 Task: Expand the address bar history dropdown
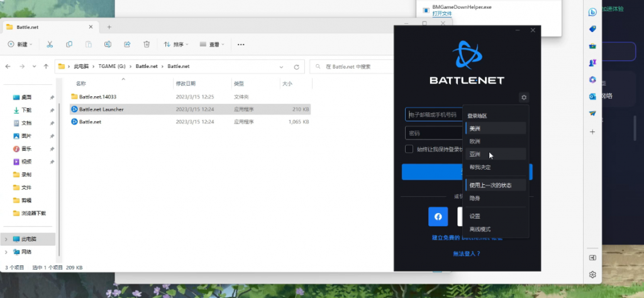[x=281, y=67]
